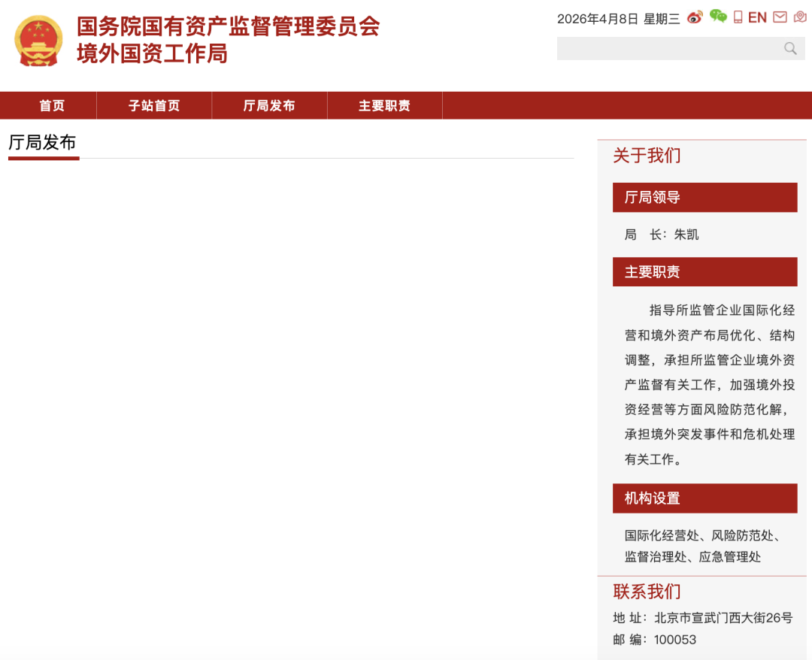Open the Sina Weibo icon link

point(695,17)
